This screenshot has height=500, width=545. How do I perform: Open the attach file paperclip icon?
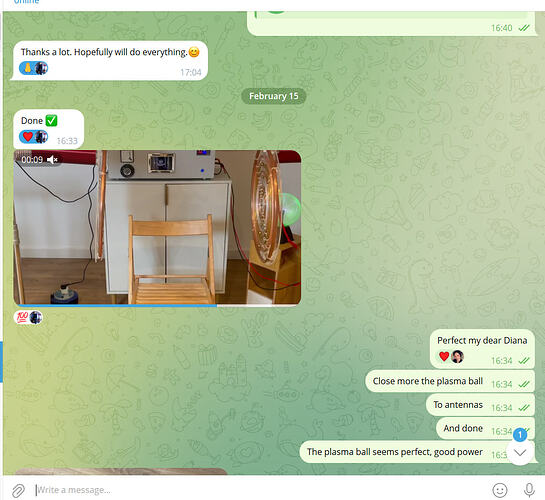[x=18, y=491]
